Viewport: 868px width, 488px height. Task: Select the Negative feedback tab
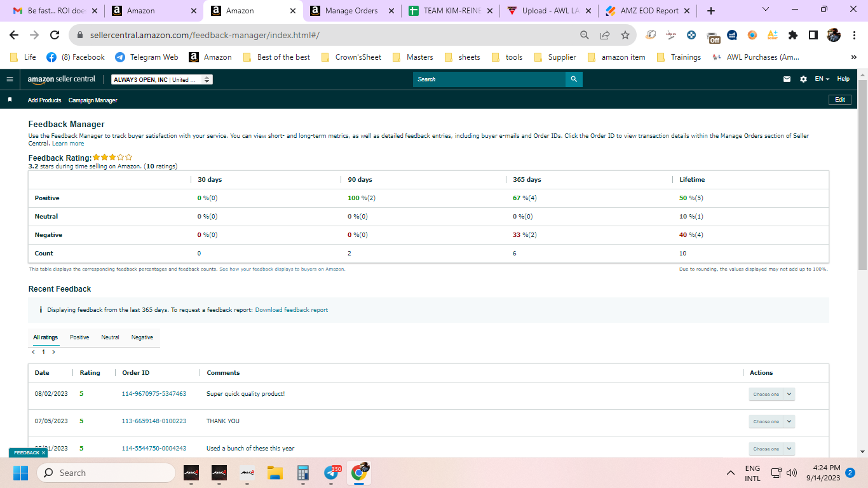[x=142, y=337]
